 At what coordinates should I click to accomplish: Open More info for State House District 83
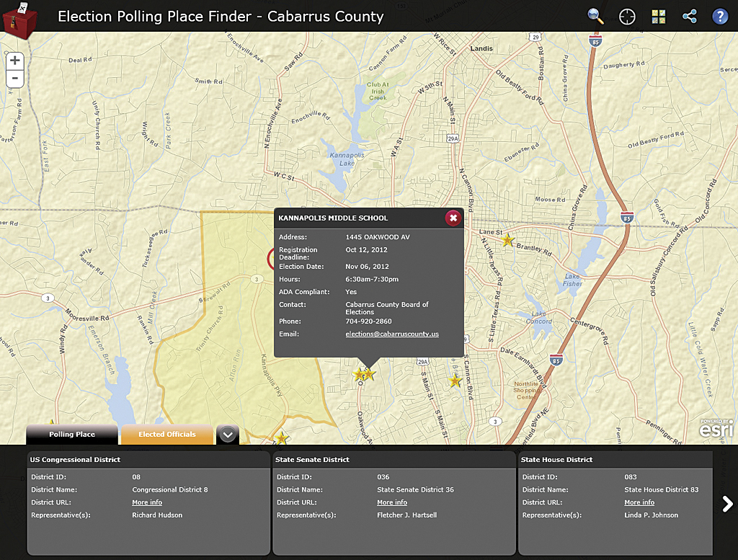[639, 502]
